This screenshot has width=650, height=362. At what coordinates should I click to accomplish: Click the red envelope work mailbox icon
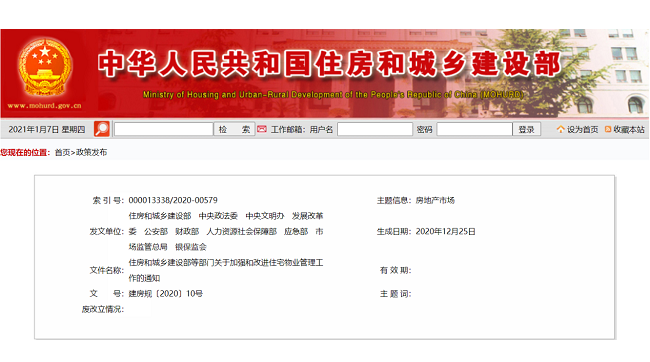(262, 129)
